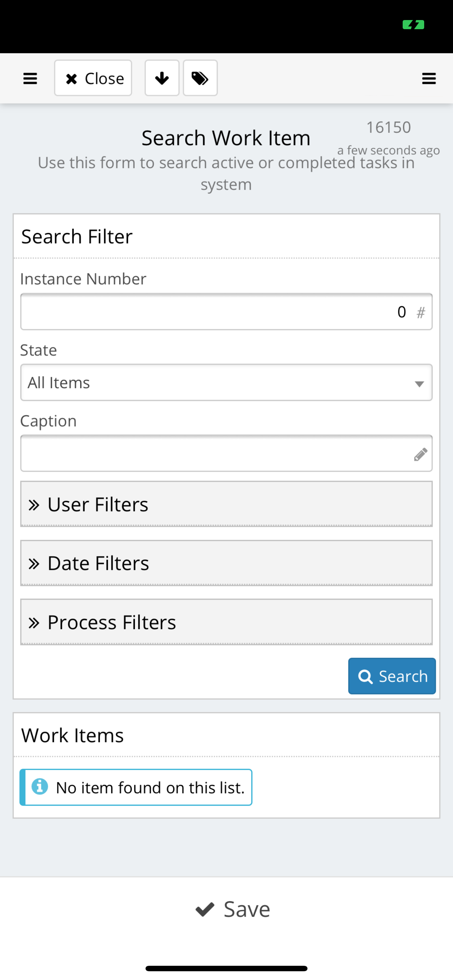This screenshot has width=453, height=980.
Task: Tap the Save button at bottom
Action: [x=233, y=909]
